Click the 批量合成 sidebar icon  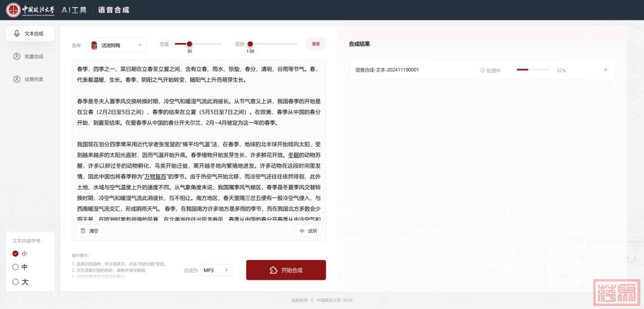(17, 57)
